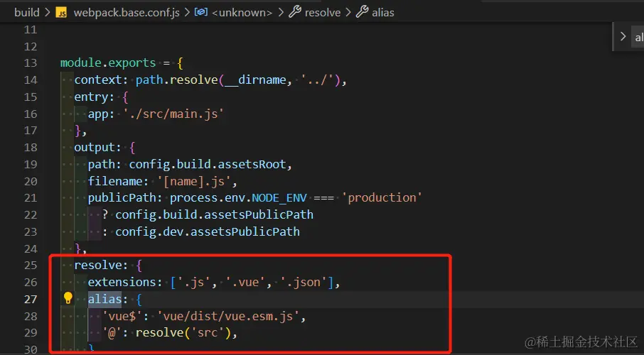644x355 pixels.
Task: Click 'exports' on line 13
Action: 132,62
